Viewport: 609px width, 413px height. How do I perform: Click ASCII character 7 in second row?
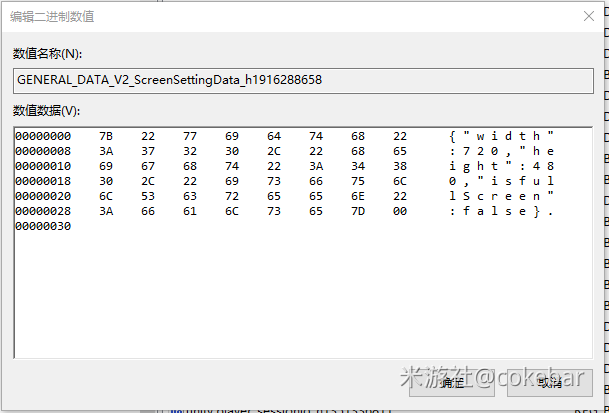pyautogui.click(x=466, y=151)
